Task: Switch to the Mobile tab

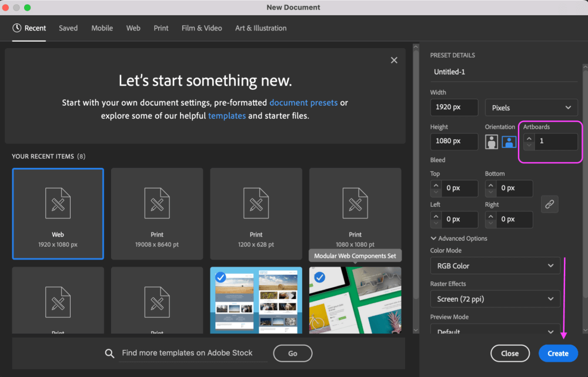Action: (102, 28)
